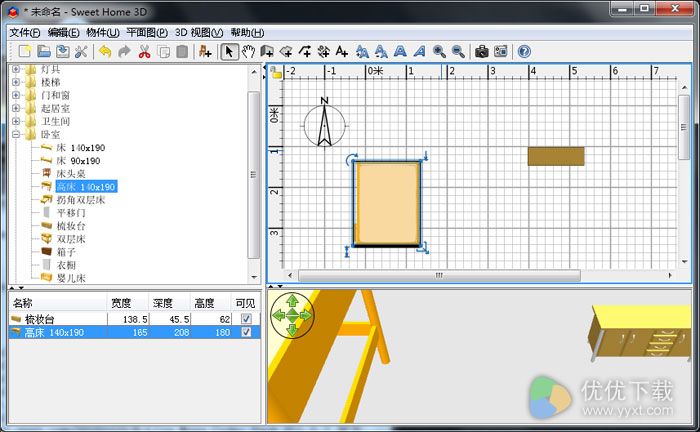The height and width of the screenshot is (432, 700).
Task: Select 箱子 in the catalog
Action: coord(66,252)
